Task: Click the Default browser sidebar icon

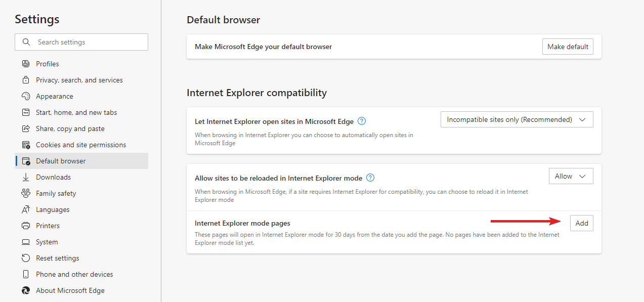Action: tap(26, 161)
